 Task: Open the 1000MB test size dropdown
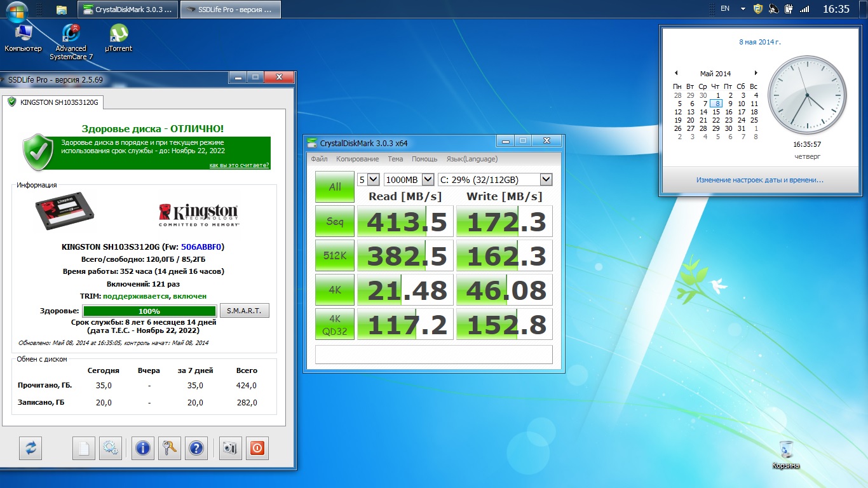pos(428,180)
